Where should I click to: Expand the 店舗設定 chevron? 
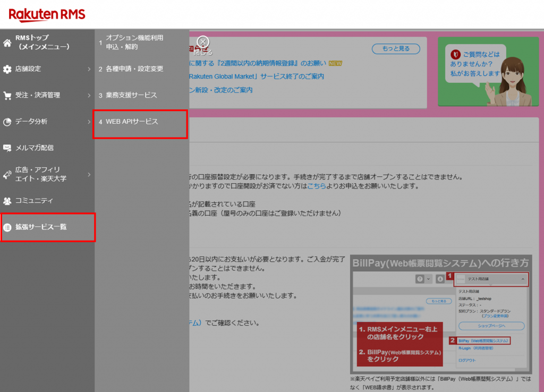point(89,69)
